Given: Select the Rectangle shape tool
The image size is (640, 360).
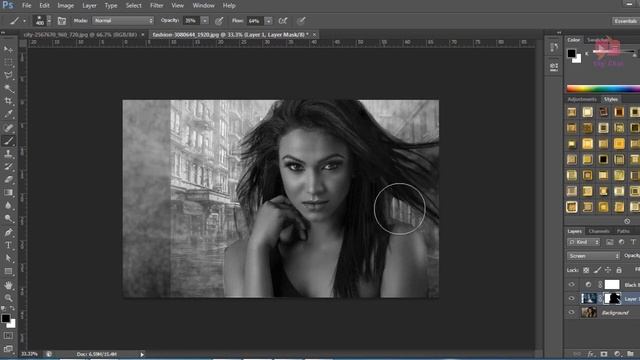Looking at the screenshot, I should coord(8,271).
